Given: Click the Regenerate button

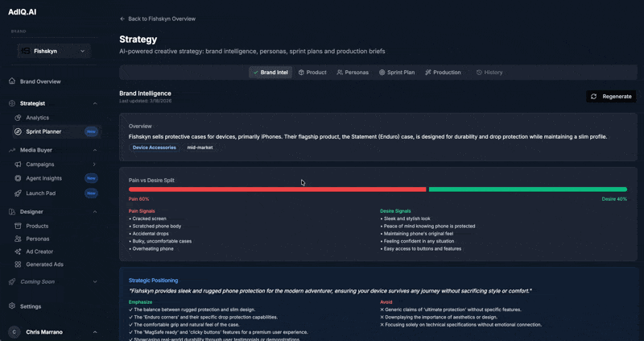Looking at the screenshot, I should [611, 97].
